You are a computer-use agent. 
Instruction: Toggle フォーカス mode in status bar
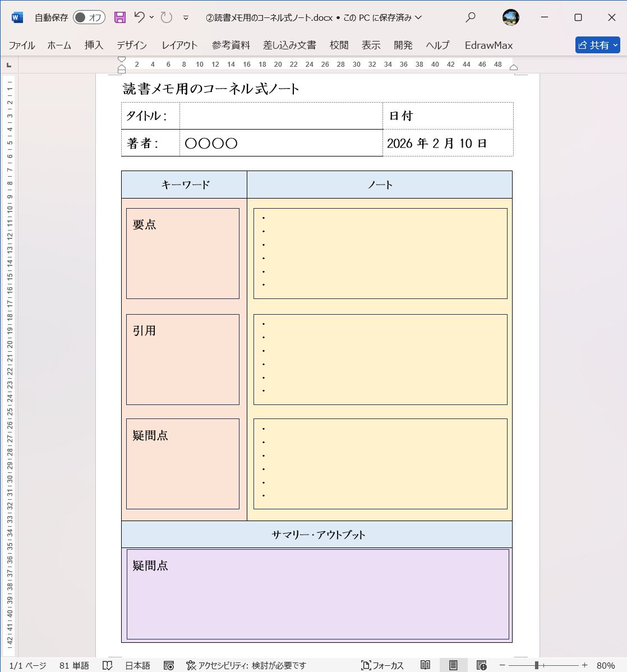[383, 665]
